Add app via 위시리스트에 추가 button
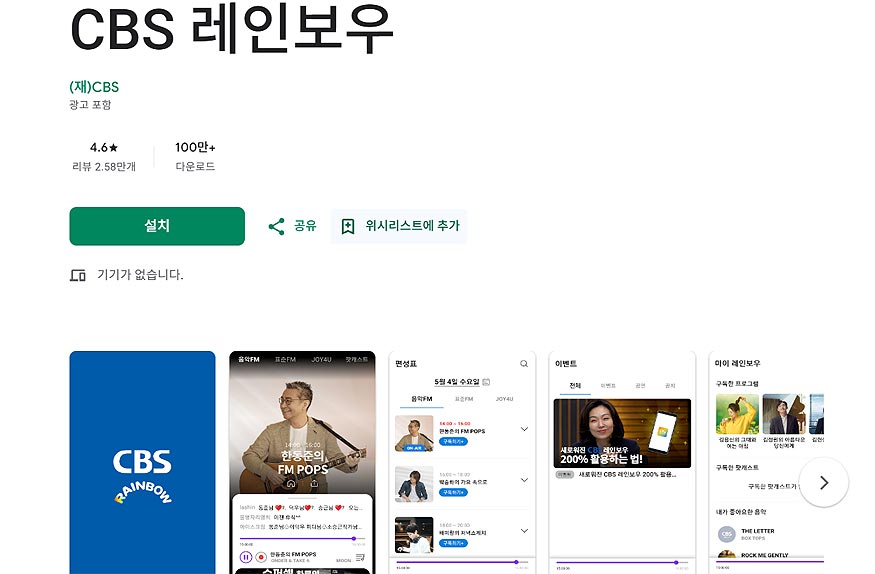875x574 pixels. pos(398,226)
